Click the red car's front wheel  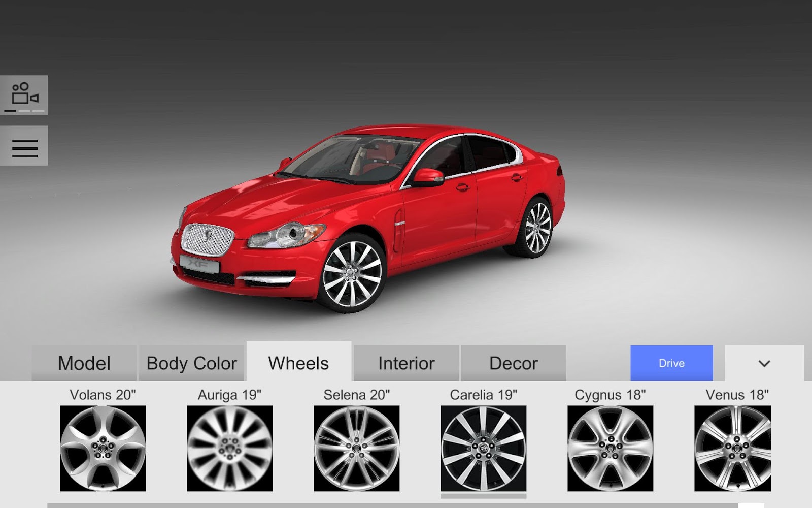click(352, 274)
